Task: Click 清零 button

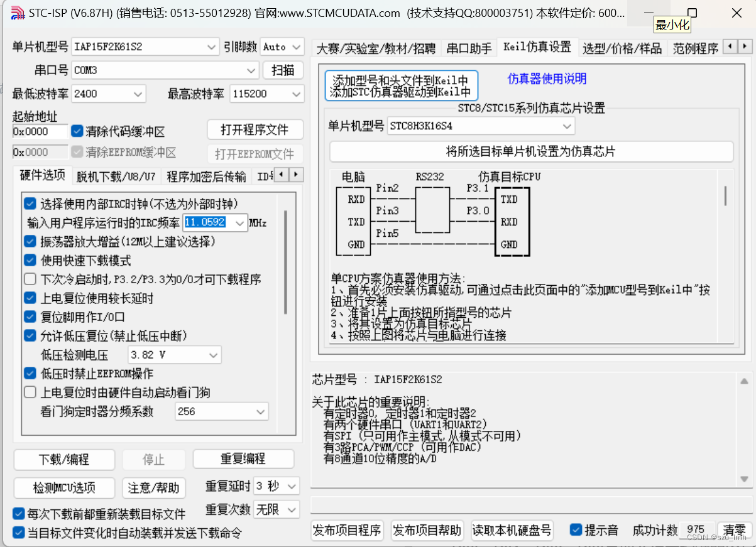Action: pos(734,530)
